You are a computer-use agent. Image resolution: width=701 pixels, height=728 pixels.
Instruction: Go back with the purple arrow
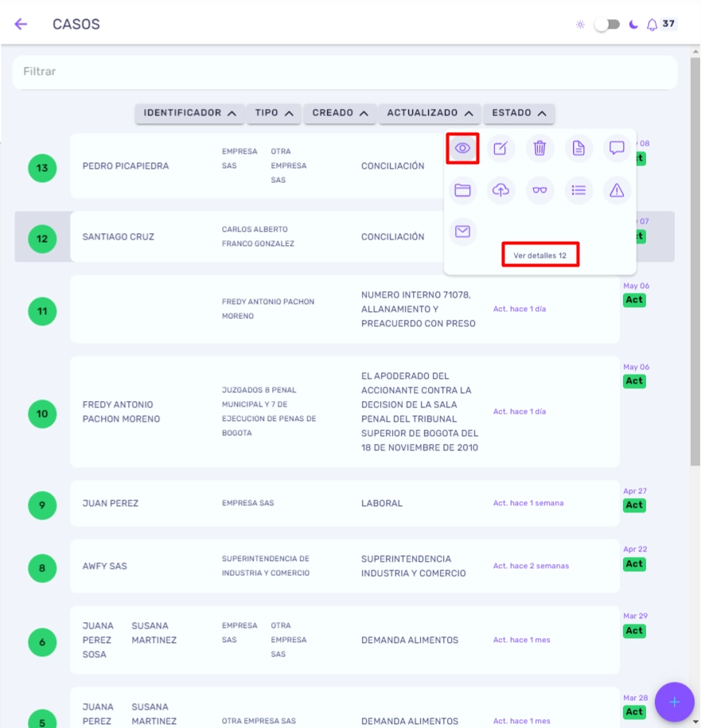pyautogui.click(x=21, y=24)
